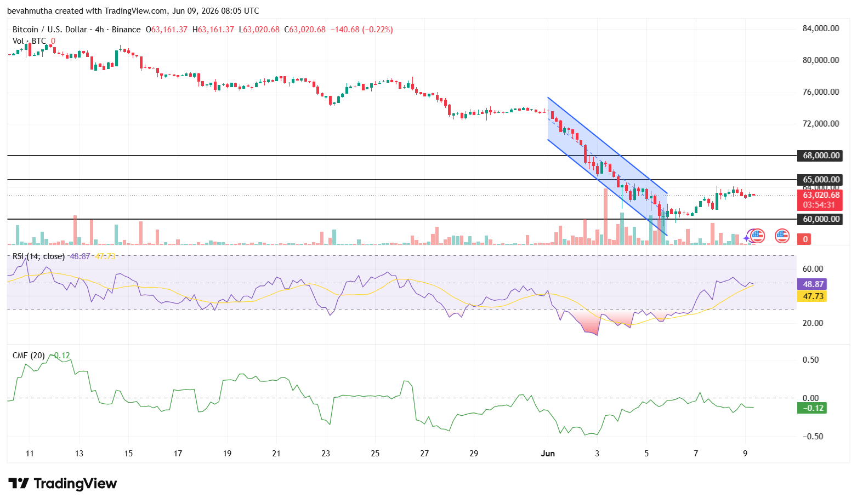This screenshot has width=857, height=504.
Task: Click the CMF 0.50 axis label
Action: pos(810,360)
